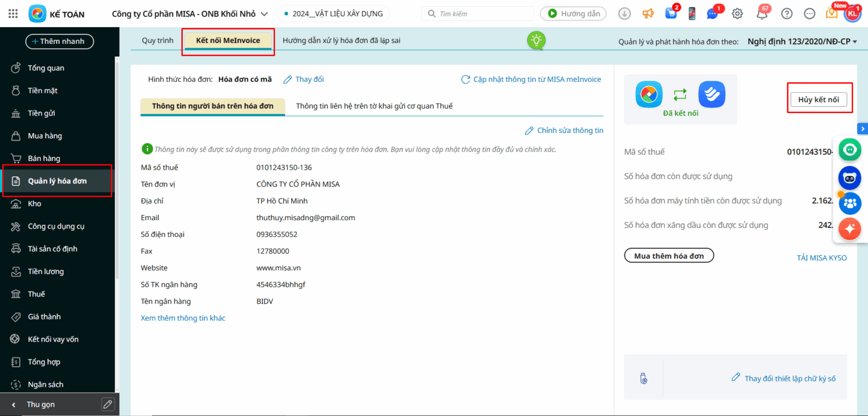This screenshot has height=416, width=868.
Task: Select Quản lý hóa đơn in sidebar
Action: click(x=57, y=181)
